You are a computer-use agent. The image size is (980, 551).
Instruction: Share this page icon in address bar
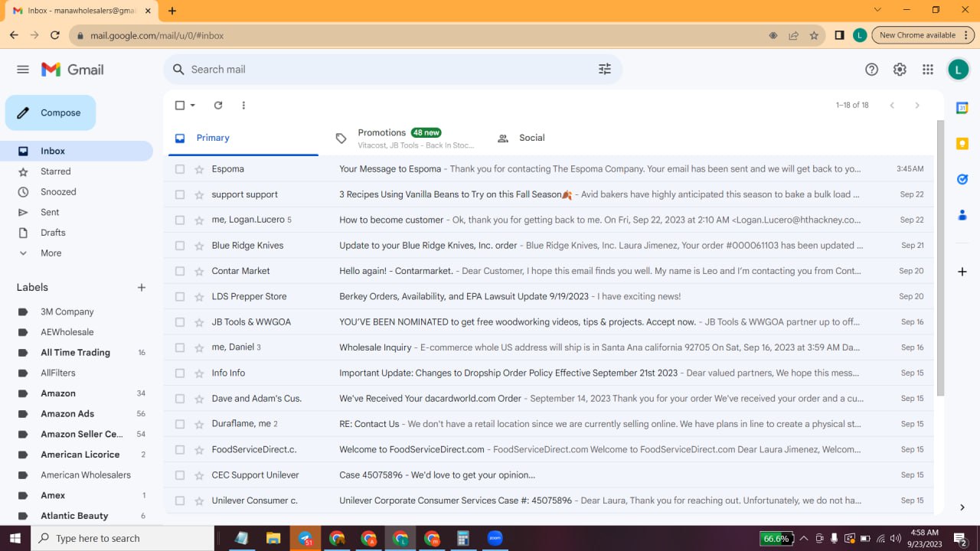coord(794,35)
